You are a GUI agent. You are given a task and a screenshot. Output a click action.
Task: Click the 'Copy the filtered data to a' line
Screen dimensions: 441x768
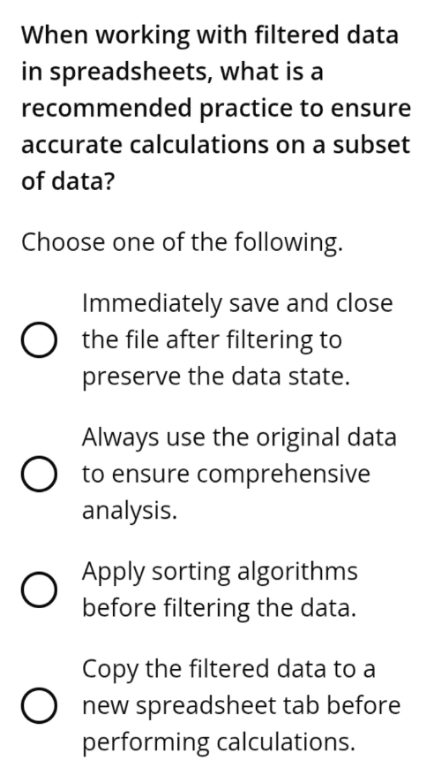[229, 670]
